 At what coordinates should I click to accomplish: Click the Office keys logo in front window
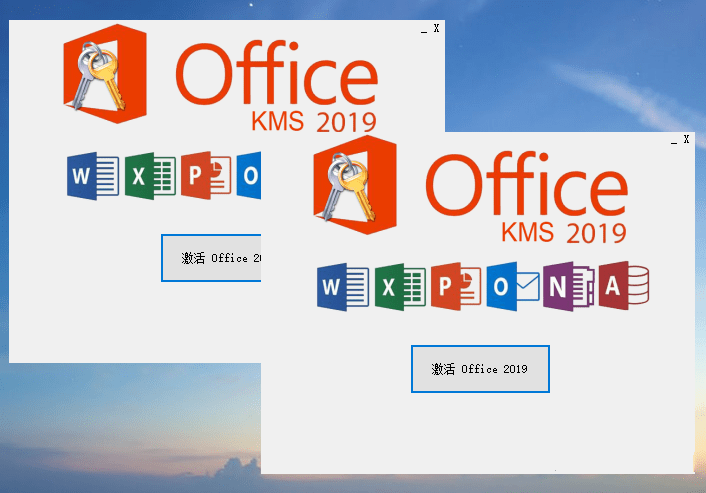[x=355, y=185]
